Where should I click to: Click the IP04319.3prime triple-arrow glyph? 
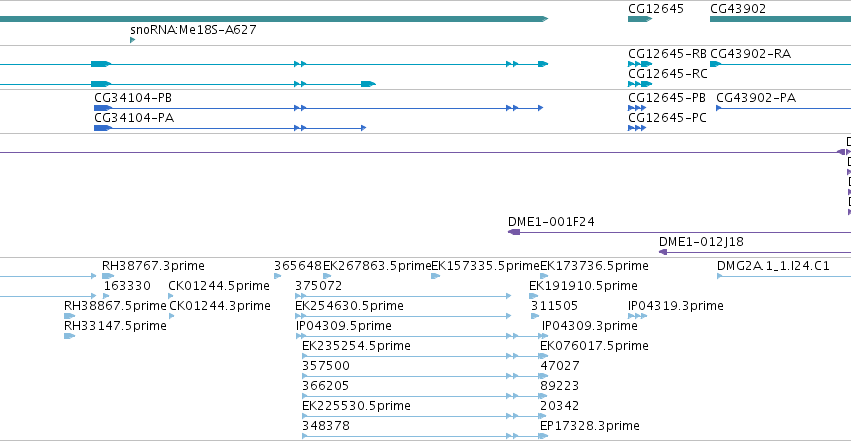[637, 316]
